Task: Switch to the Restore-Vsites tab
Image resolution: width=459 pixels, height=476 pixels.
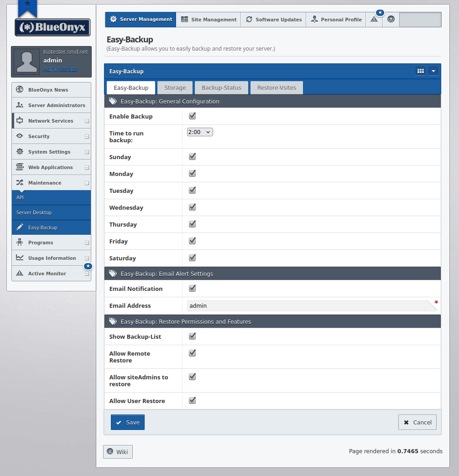Action: coord(277,88)
